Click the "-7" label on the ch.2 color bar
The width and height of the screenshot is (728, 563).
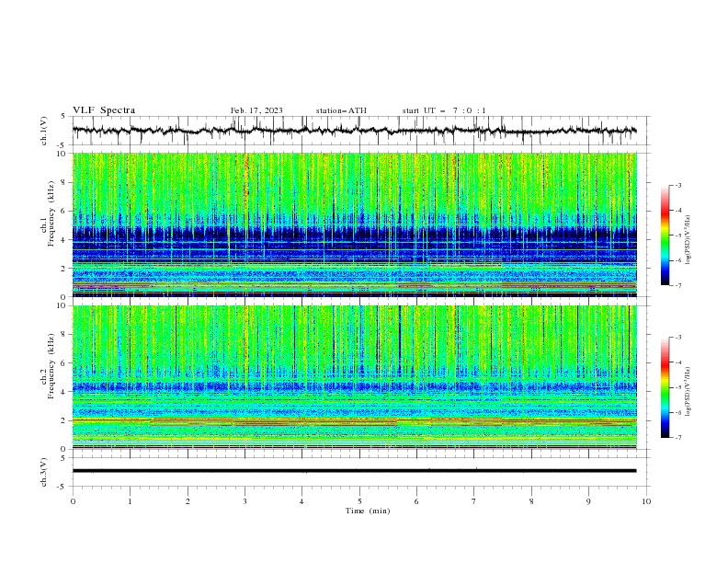678,438
